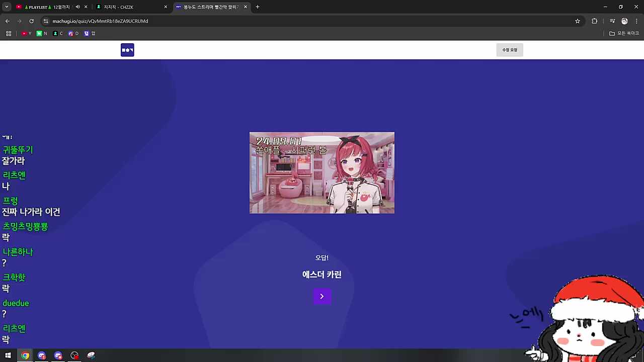Click the Santa hat avatar overlay
The width and height of the screenshot is (644, 362).
click(586, 318)
